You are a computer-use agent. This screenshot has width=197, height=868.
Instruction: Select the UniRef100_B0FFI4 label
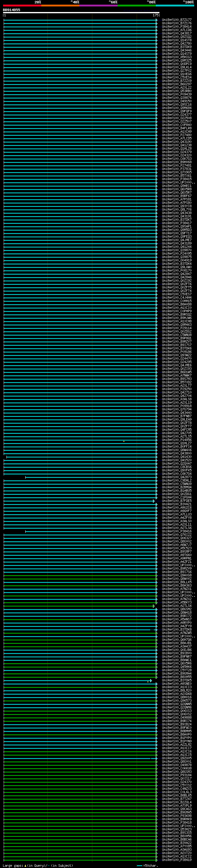point(177,446)
